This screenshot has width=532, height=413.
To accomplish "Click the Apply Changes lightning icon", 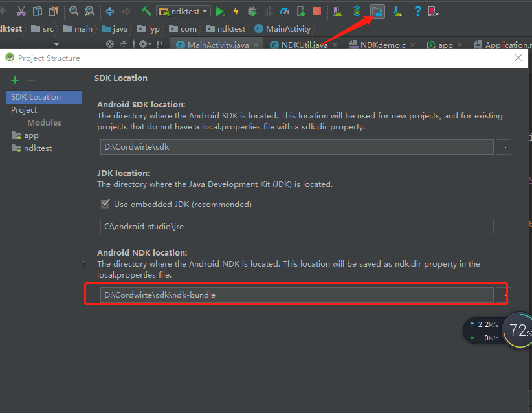I will click(236, 11).
